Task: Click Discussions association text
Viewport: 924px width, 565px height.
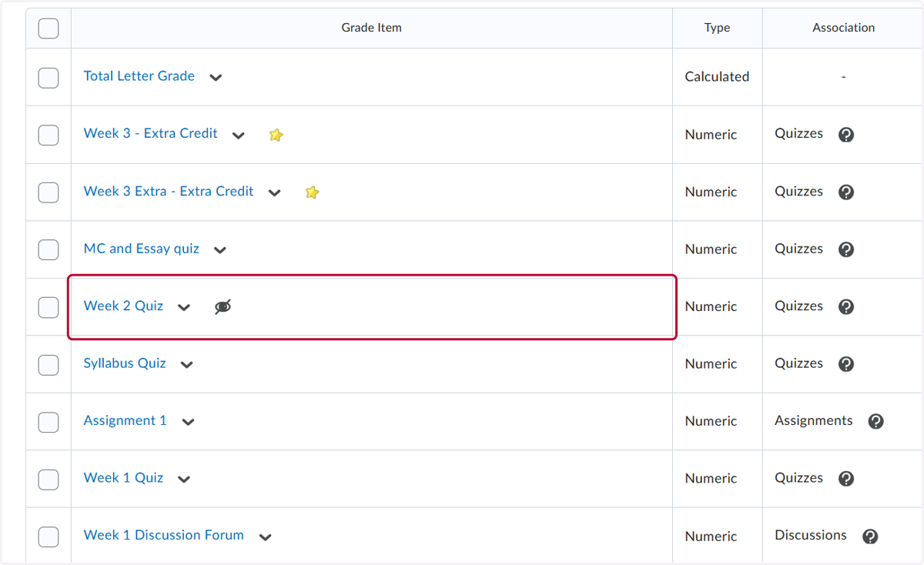Action: click(x=811, y=535)
